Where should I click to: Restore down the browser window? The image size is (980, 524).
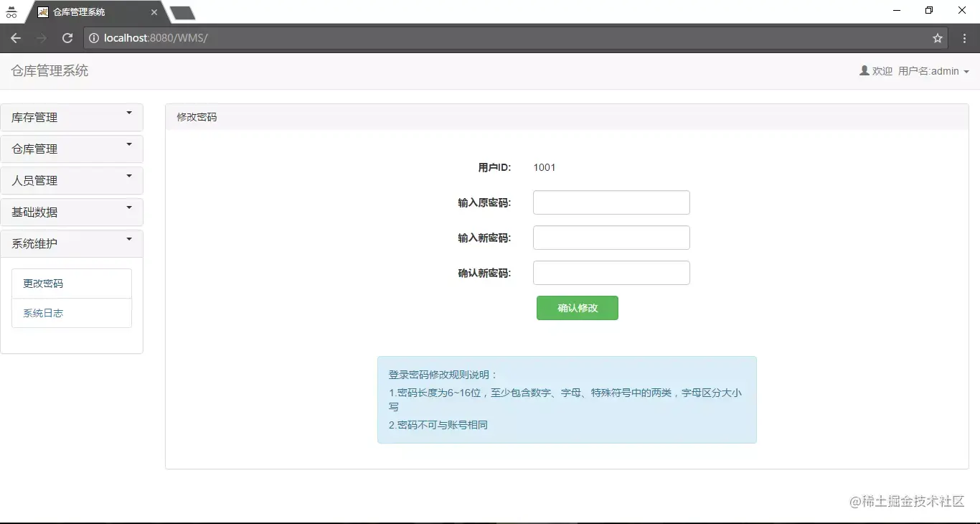(929, 10)
